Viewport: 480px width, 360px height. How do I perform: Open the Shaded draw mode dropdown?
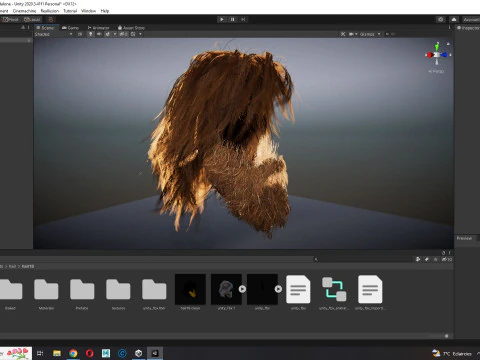coord(53,34)
